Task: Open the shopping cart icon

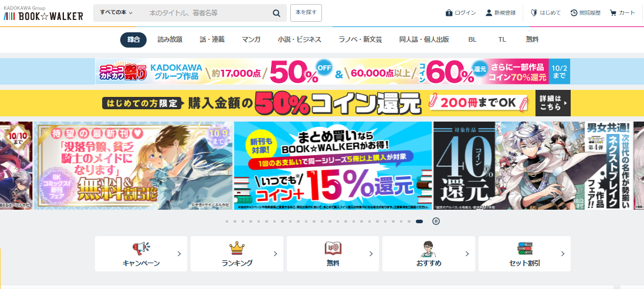Action: point(613,13)
